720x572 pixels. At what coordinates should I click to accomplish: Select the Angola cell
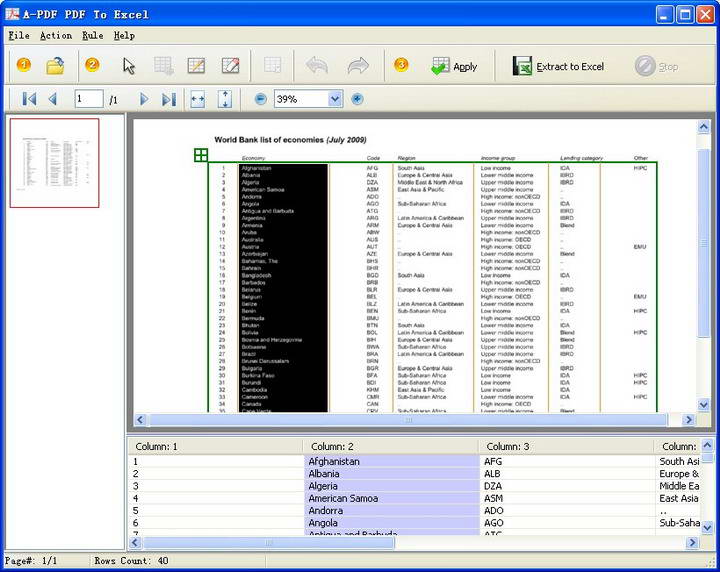[x=392, y=522]
